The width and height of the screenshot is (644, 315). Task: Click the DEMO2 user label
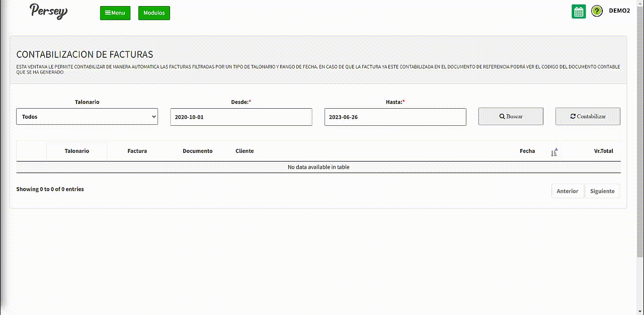click(x=619, y=11)
